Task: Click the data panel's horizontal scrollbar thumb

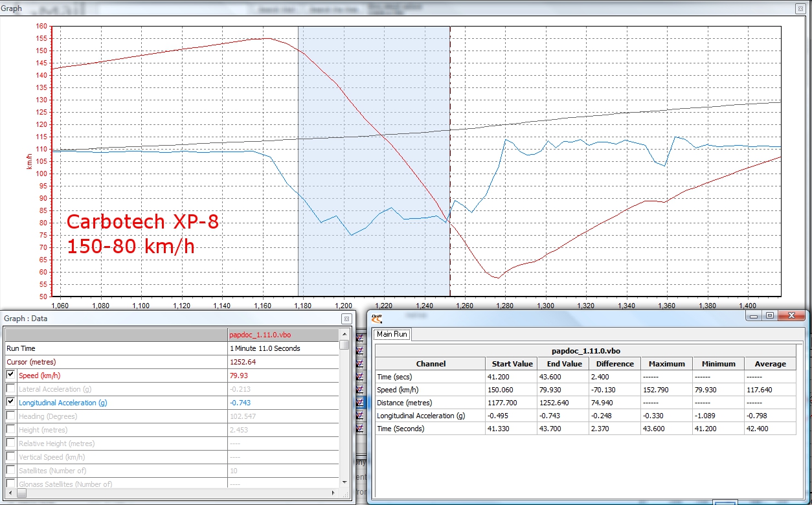Action: 21,493
